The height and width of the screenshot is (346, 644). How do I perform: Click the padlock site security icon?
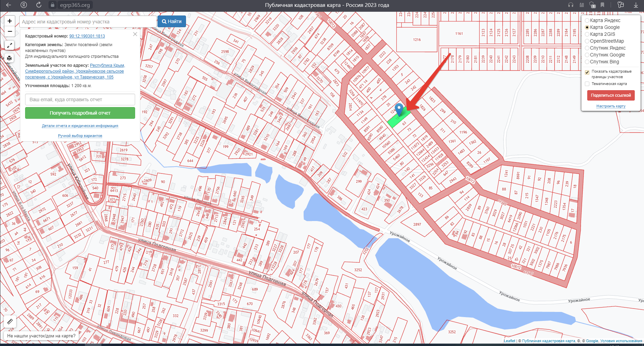(52, 5)
